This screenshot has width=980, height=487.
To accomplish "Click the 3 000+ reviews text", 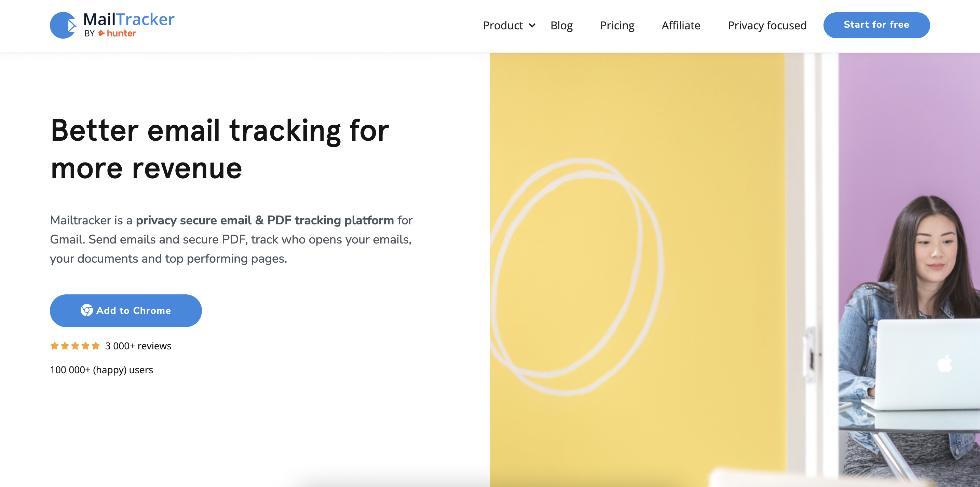I will (138, 346).
